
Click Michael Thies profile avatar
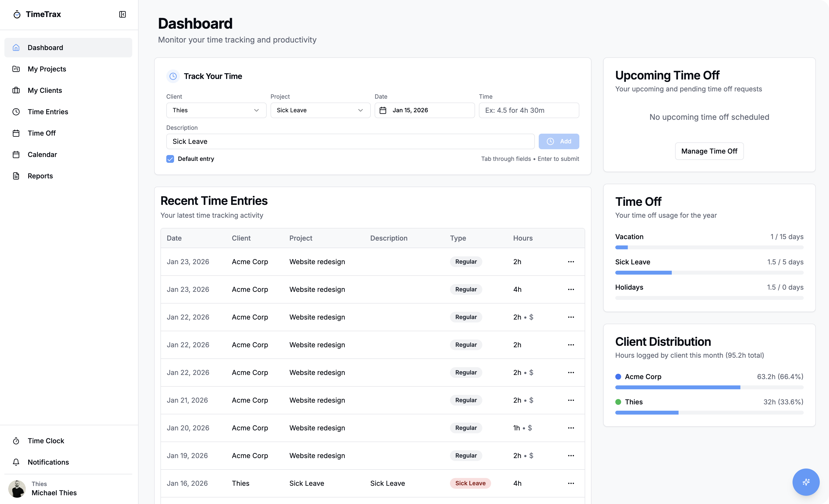(x=17, y=488)
